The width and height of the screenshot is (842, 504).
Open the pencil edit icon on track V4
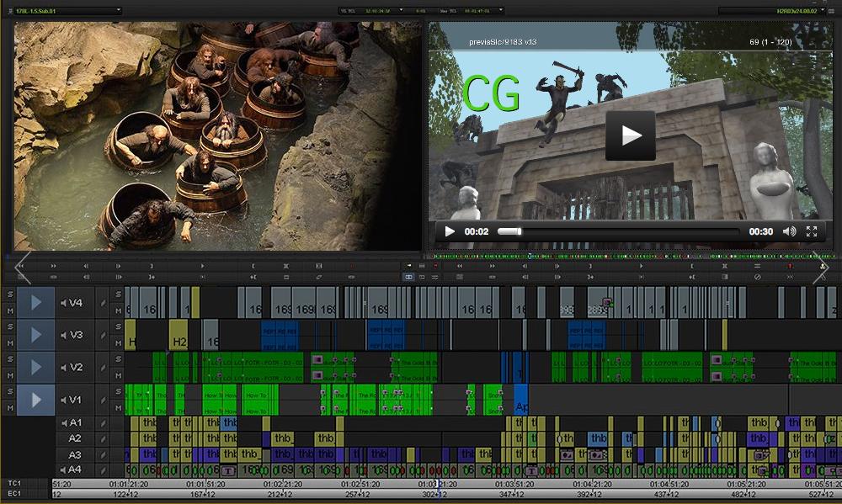click(x=103, y=303)
